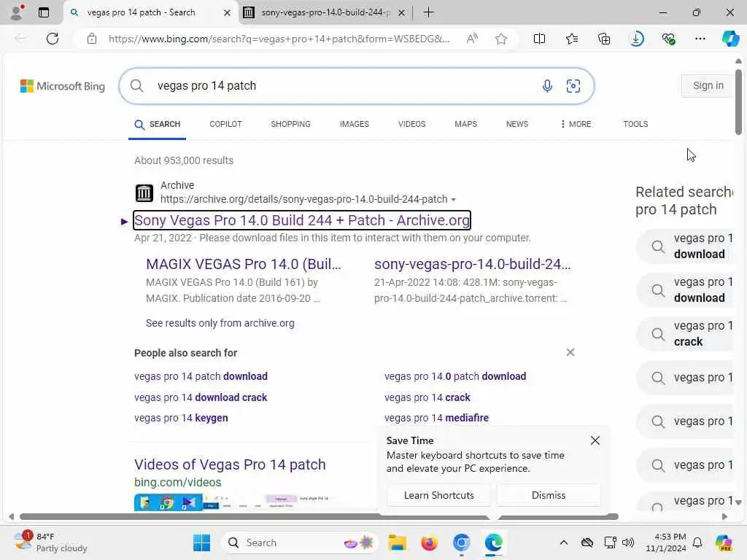
Task: View site information lock icon
Action: click(x=92, y=39)
